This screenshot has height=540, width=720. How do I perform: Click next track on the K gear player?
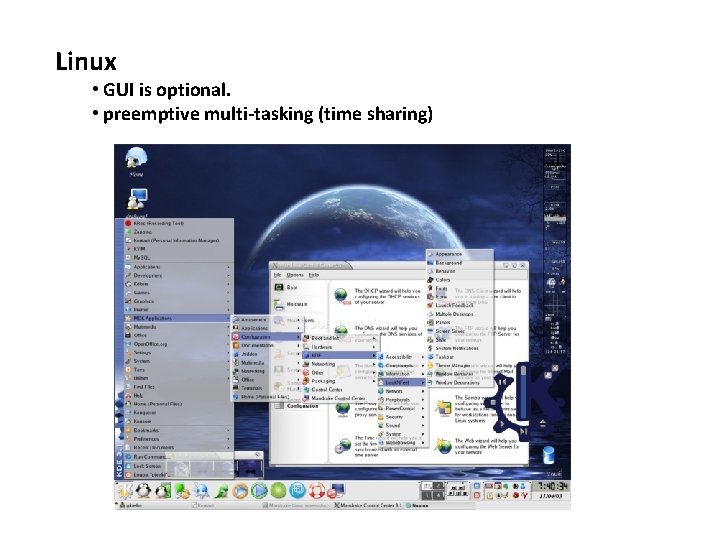523,431
